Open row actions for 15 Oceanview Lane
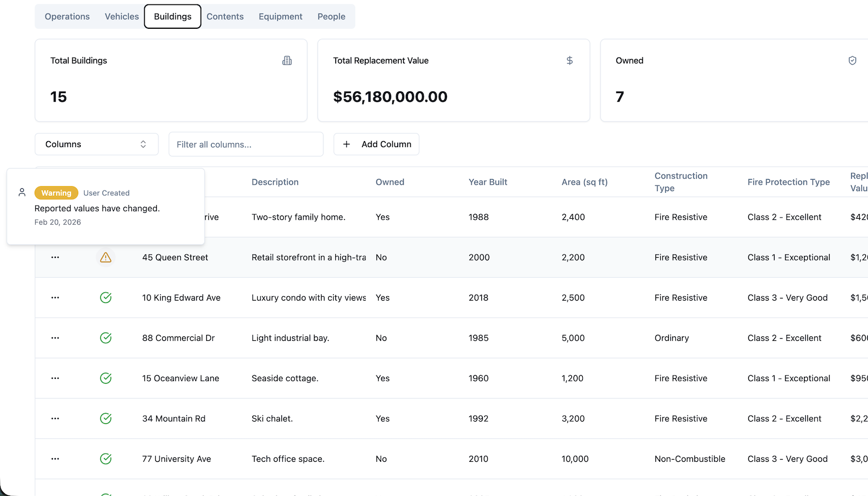The width and height of the screenshot is (868, 496). (55, 378)
